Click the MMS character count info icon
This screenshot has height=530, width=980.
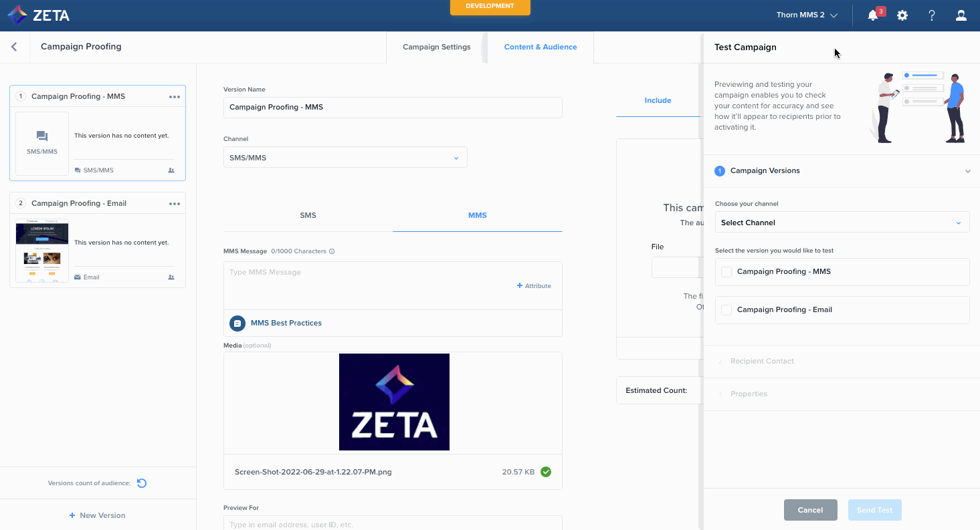pos(332,251)
